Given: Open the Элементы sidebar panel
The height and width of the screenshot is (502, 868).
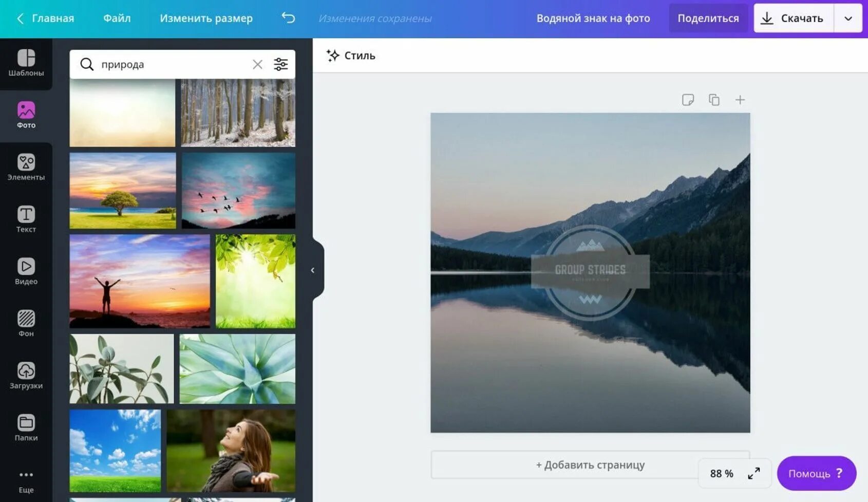Looking at the screenshot, I should (26, 167).
